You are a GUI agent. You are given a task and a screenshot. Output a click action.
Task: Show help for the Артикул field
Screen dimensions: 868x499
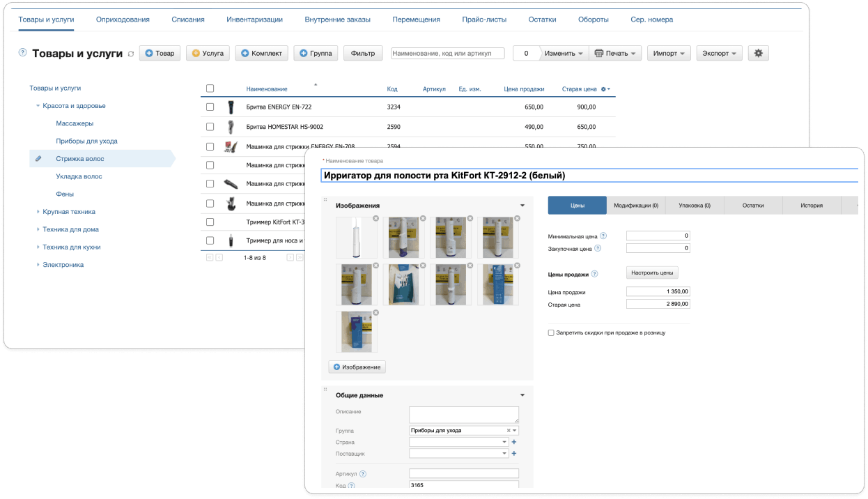click(363, 474)
